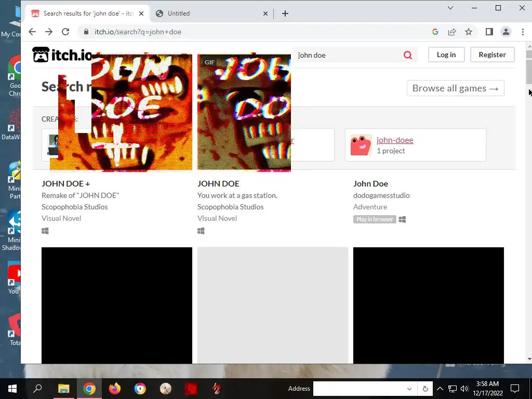This screenshot has width=532, height=399.
Task: Open the Chrome profile menu
Action: click(506, 32)
